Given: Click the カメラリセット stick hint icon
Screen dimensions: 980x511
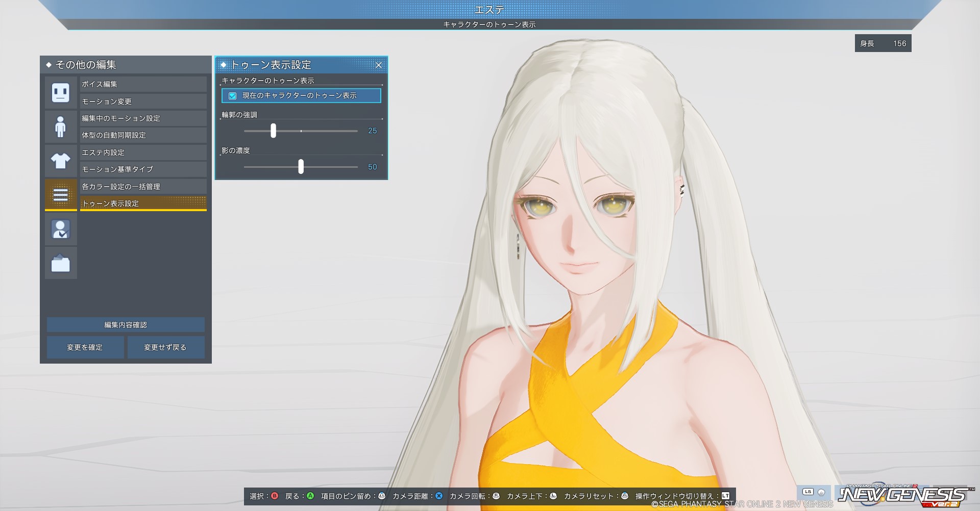Looking at the screenshot, I should point(624,496).
